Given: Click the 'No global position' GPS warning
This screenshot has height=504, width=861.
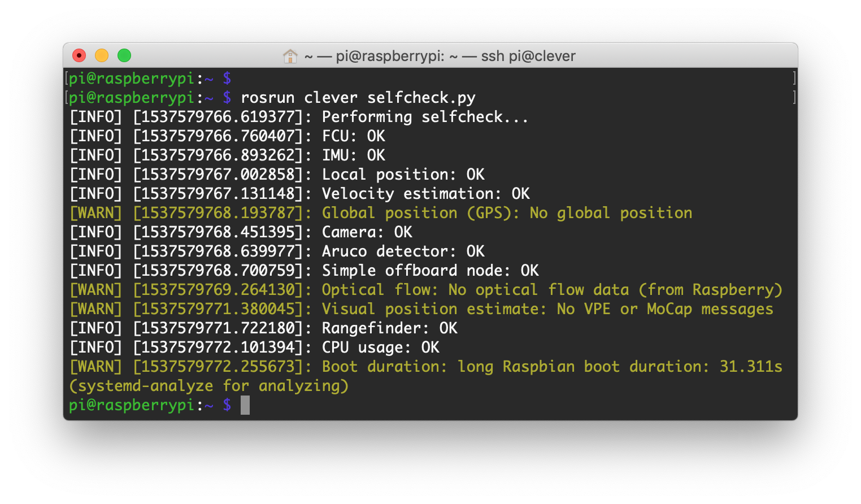Looking at the screenshot, I should click(x=610, y=213).
